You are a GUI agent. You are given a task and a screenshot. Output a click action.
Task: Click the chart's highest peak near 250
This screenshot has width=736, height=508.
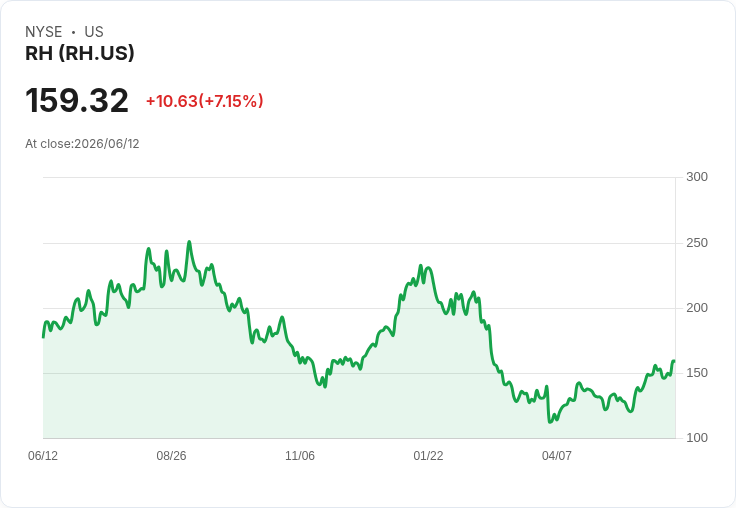click(189, 242)
